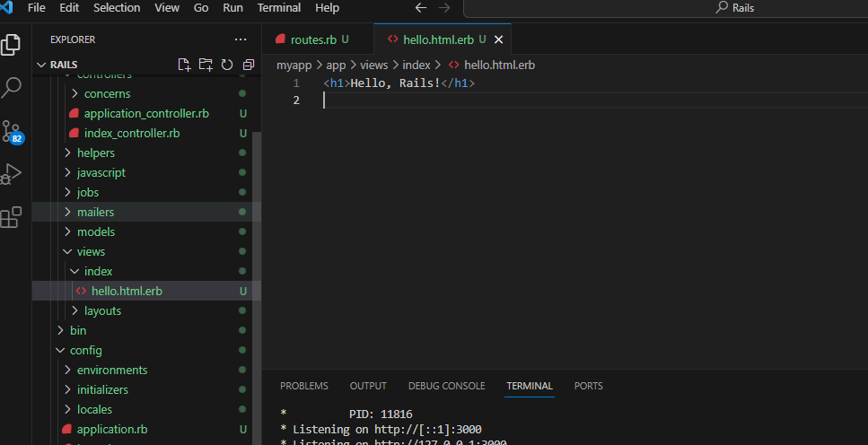The height and width of the screenshot is (445, 868).
Task: Select the hello.html.erb editor tab
Action: tap(443, 39)
